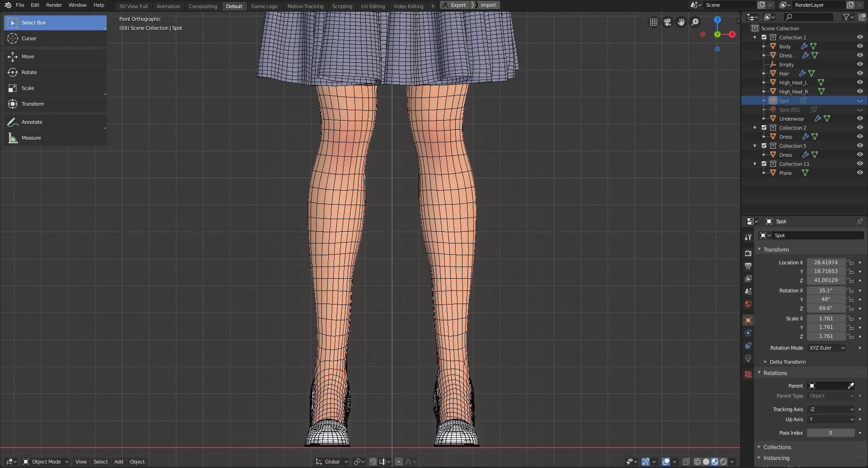Expand the Collections panel
The image size is (868, 468).
[x=777, y=447]
